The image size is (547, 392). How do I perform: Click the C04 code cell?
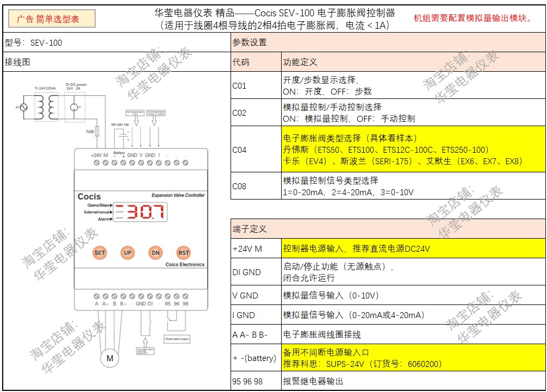(256, 150)
